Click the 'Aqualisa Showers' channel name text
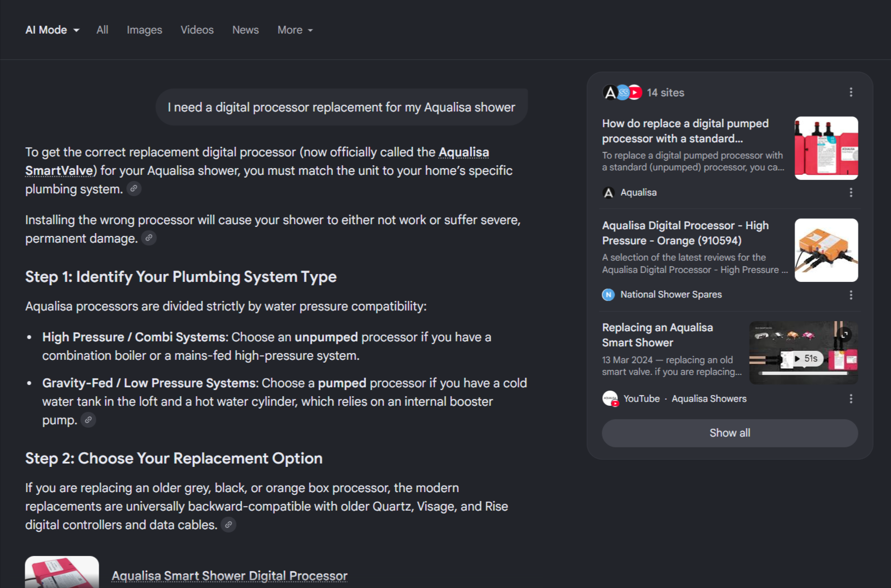The width and height of the screenshot is (891, 588). pyautogui.click(x=709, y=399)
